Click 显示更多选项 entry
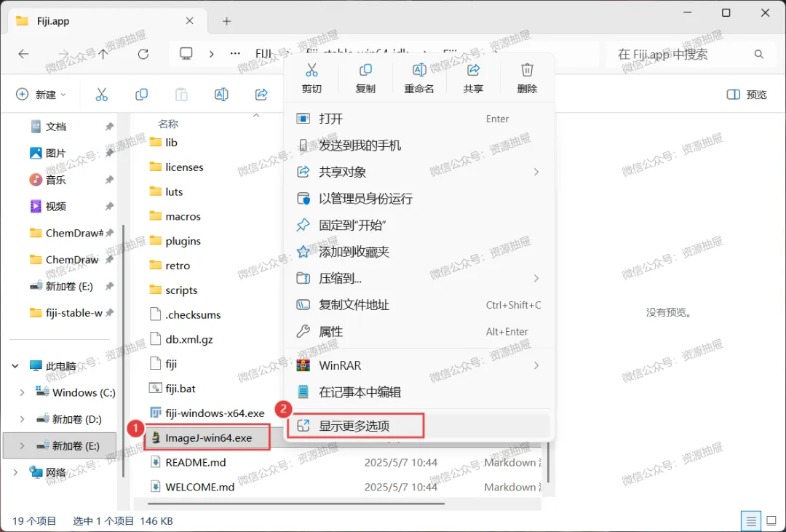 419,426
